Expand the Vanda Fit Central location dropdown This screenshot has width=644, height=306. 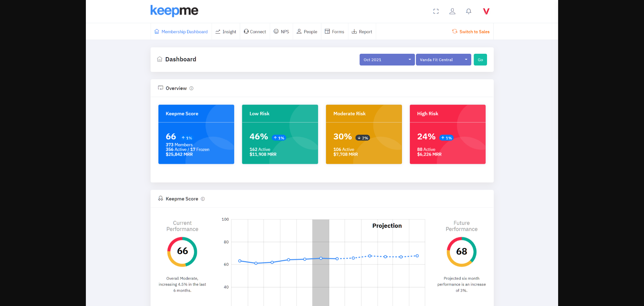tap(443, 60)
